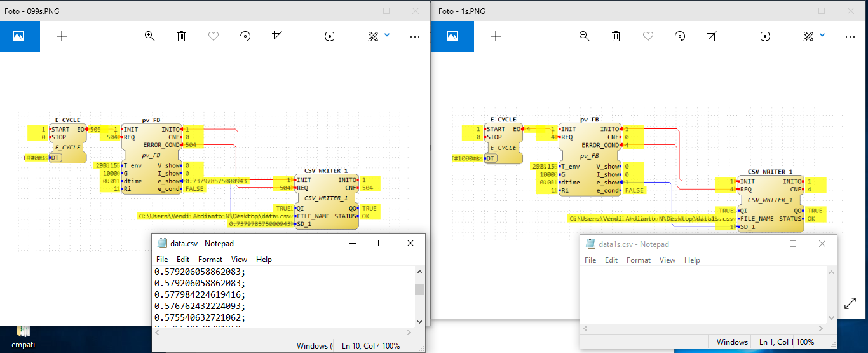
Task: Delete the photo in the 099s.PNG window
Action: click(x=182, y=36)
